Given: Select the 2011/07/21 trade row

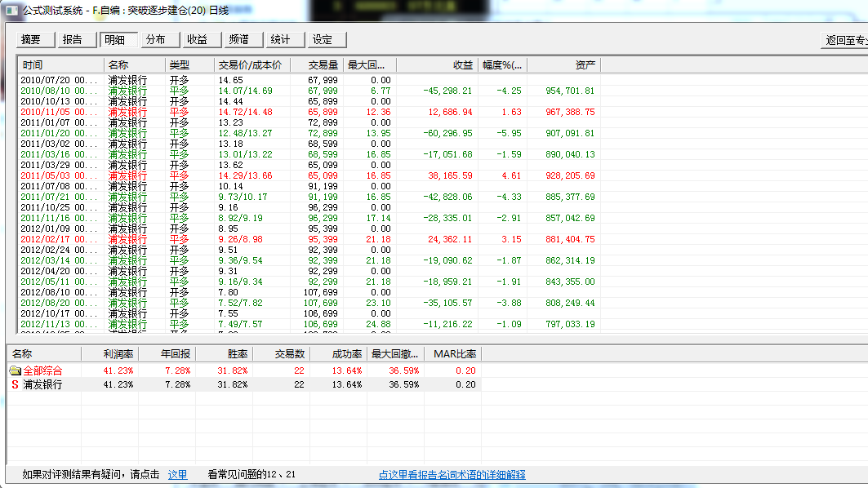Looking at the screenshot, I should 309,197.
